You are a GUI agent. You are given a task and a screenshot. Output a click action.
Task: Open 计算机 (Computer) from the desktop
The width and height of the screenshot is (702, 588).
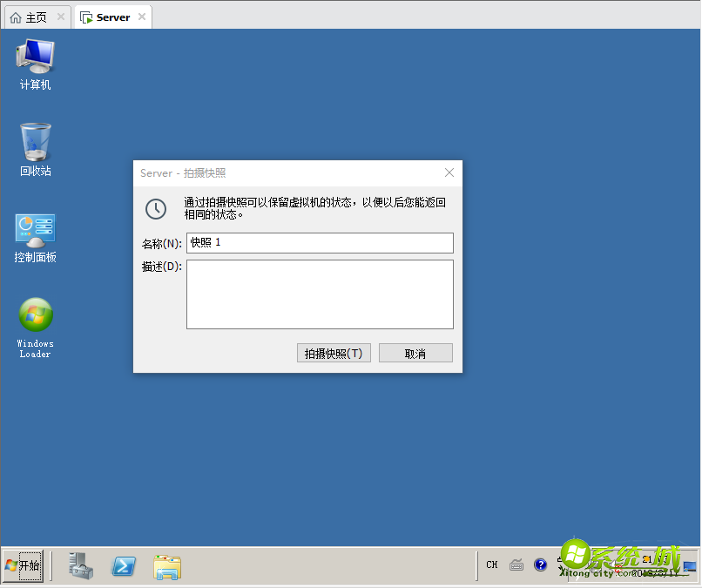pyautogui.click(x=35, y=61)
